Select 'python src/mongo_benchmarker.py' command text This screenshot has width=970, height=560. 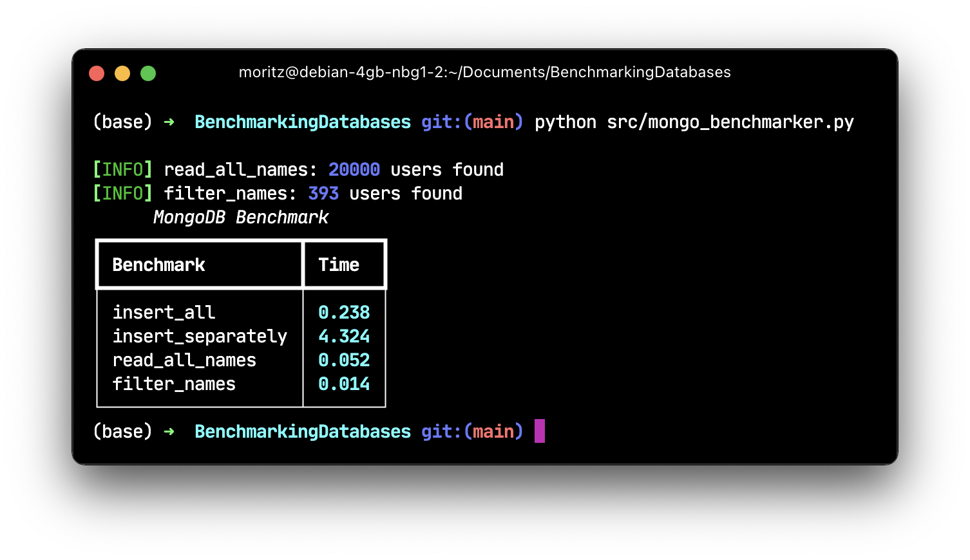(x=694, y=122)
